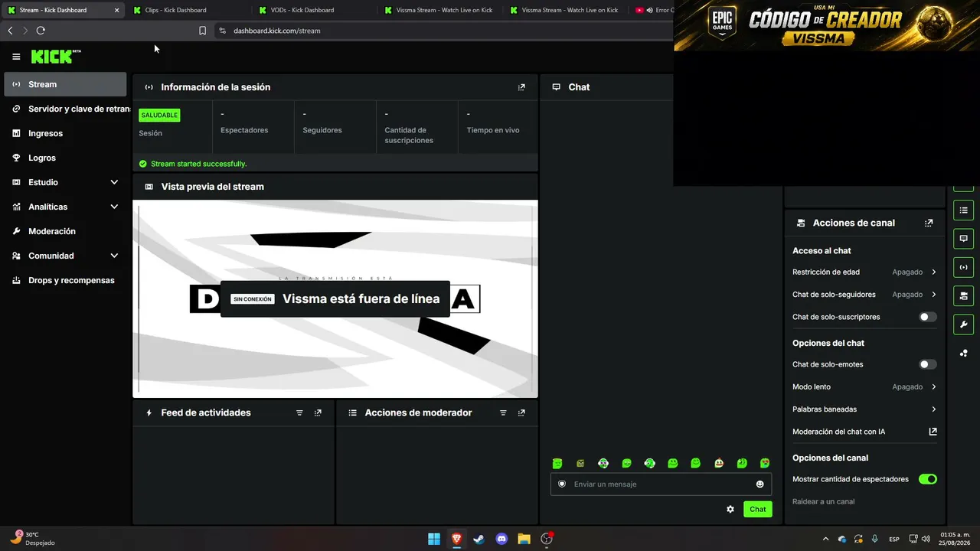Click the microphone icon in system tray
Image resolution: width=980 pixels, height=551 pixels.
(874, 539)
